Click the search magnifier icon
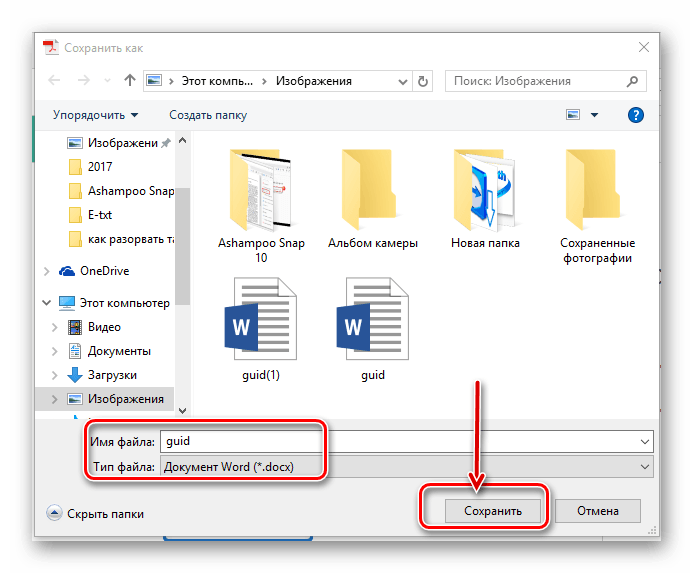The height and width of the screenshot is (573, 693). coord(632,81)
